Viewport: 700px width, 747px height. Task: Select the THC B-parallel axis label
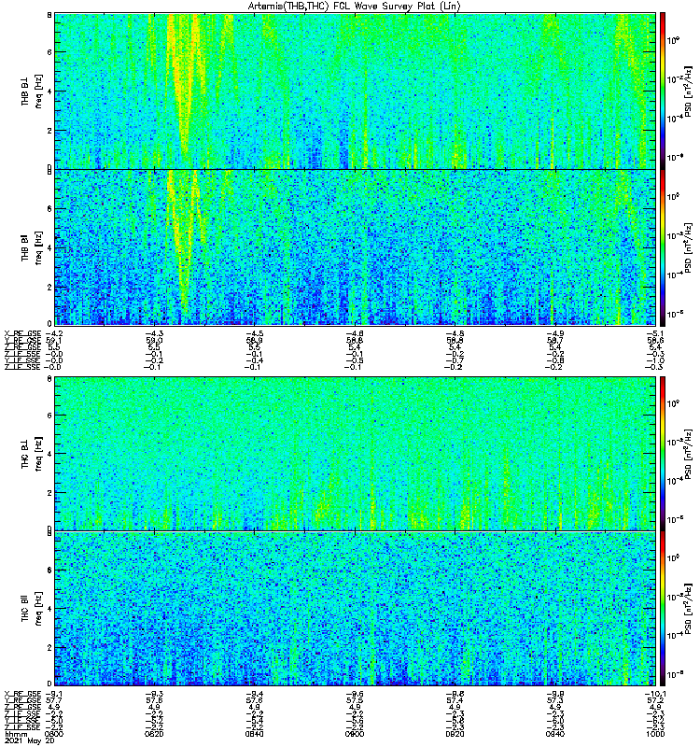click(24, 609)
